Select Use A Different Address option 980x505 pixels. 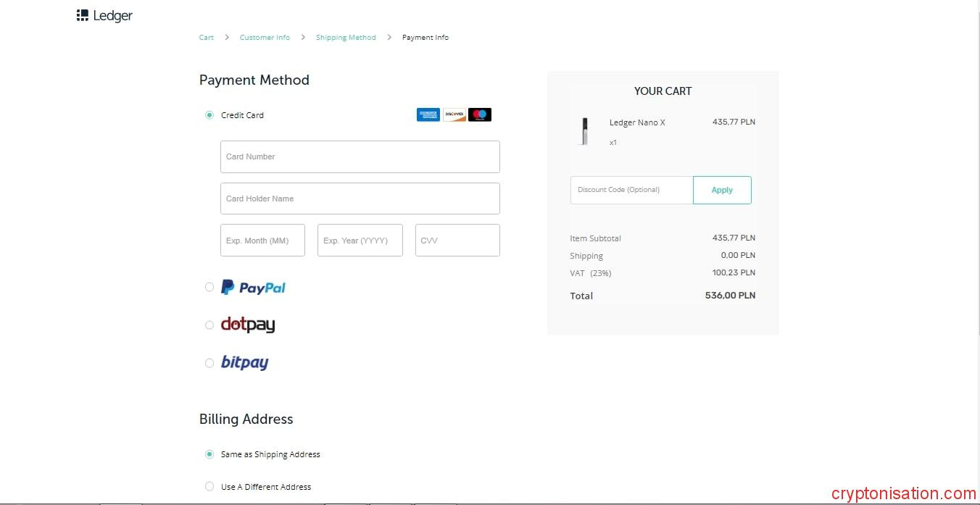(x=209, y=487)
